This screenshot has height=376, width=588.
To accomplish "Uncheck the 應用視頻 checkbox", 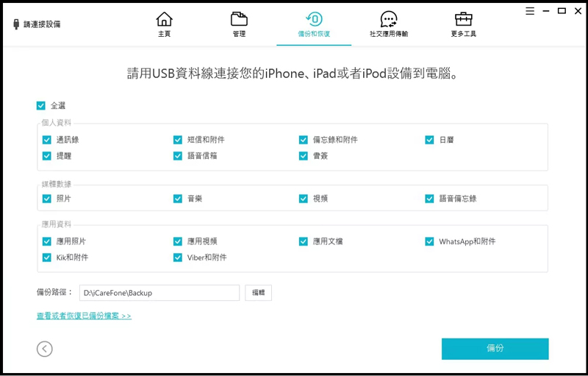I will [178, 241].
